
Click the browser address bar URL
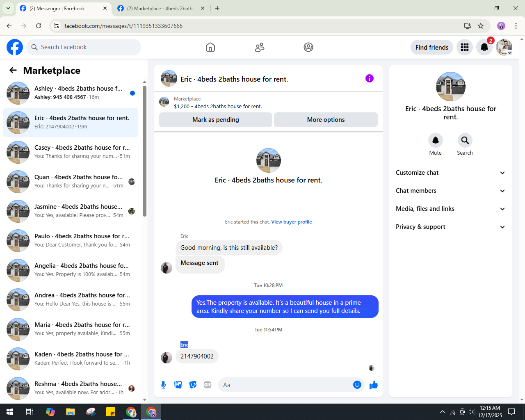pyautogui.click(x=123, y=26)
